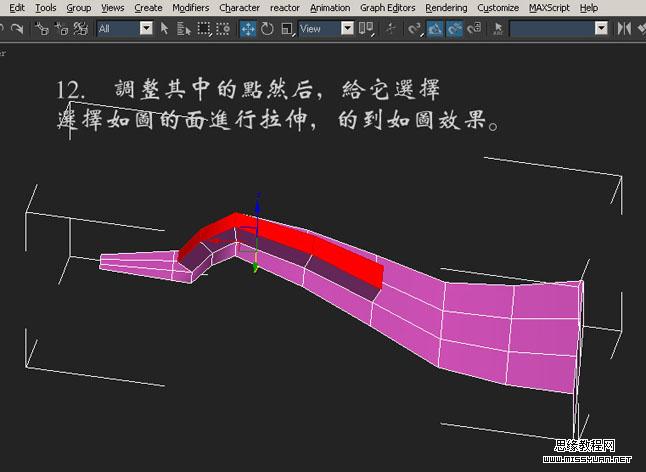Click the Mirror tool icon
The width and height of the screenshot is (646, 472).
click(624, 28)
